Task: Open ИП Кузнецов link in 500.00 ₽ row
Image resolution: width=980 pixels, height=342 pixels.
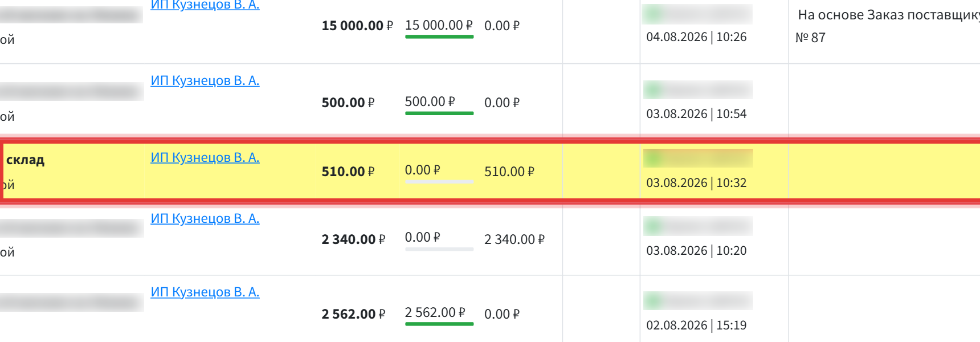Action: [x=205, y=81]
